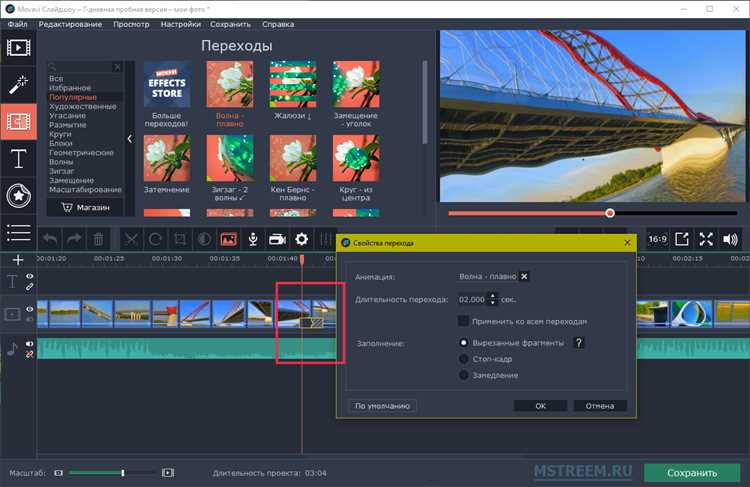Screen dimensions: 750x487
Task: Open the 16:9 aspect ratio dropdown
Action: [x=657, y=239]
